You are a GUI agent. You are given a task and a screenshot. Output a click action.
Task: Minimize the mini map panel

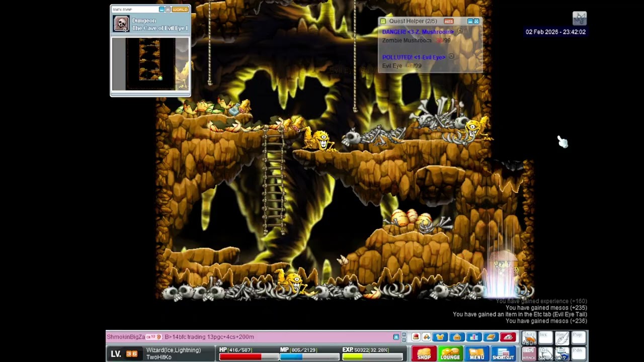coord(162,10)
